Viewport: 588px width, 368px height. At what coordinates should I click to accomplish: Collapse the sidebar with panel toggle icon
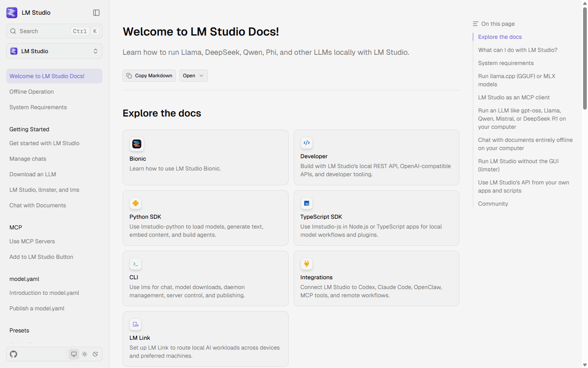[x=96, y=13]
